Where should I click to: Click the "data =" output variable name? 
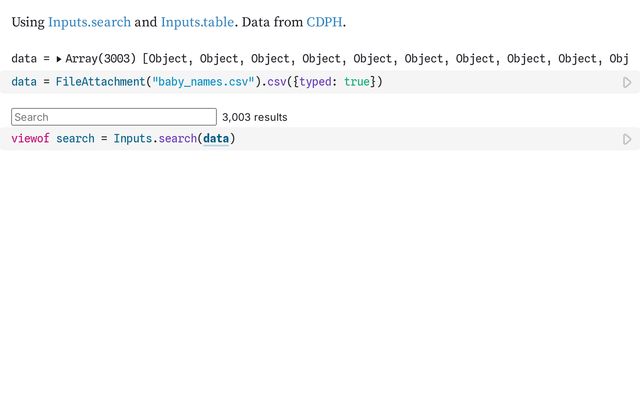point(28,60)
